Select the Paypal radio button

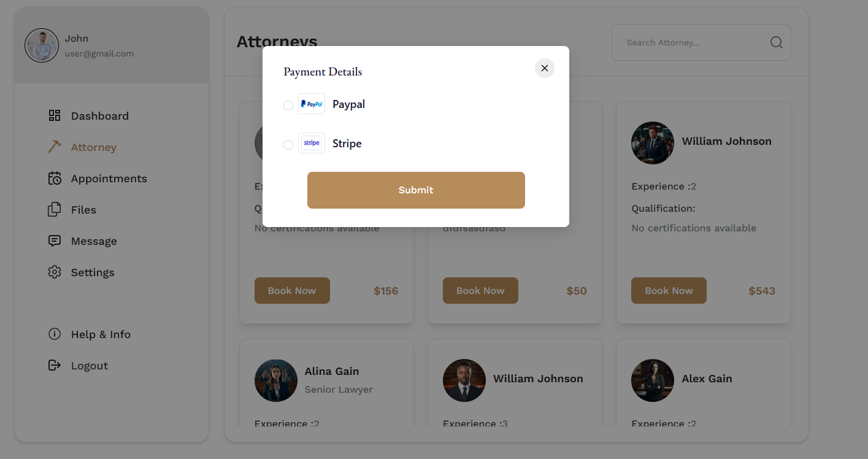pos(288,106)
